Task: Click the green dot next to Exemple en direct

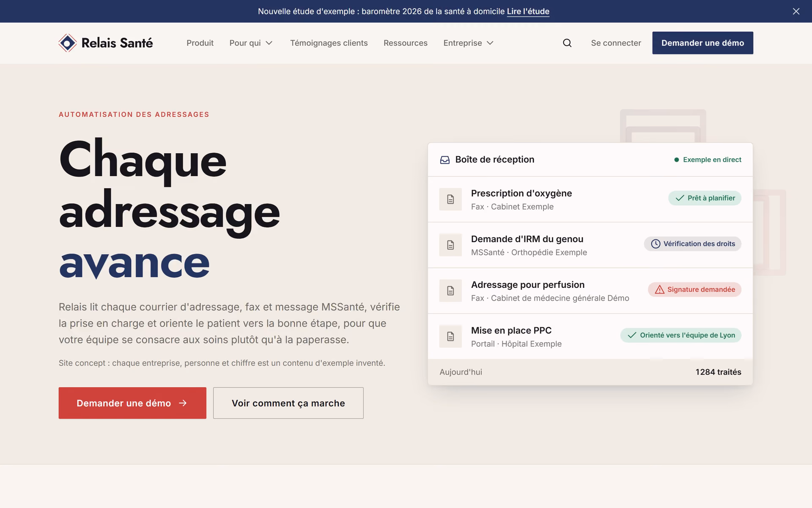Action: 677,160
